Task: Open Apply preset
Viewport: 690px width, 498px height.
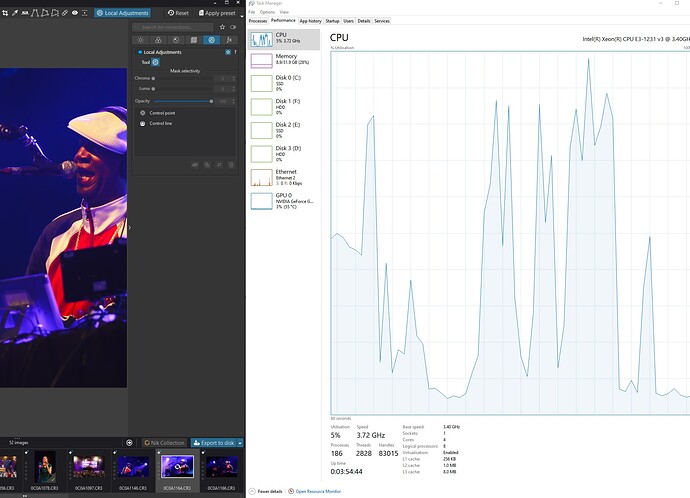Action: pyautogui.click(x=217, y=13)
